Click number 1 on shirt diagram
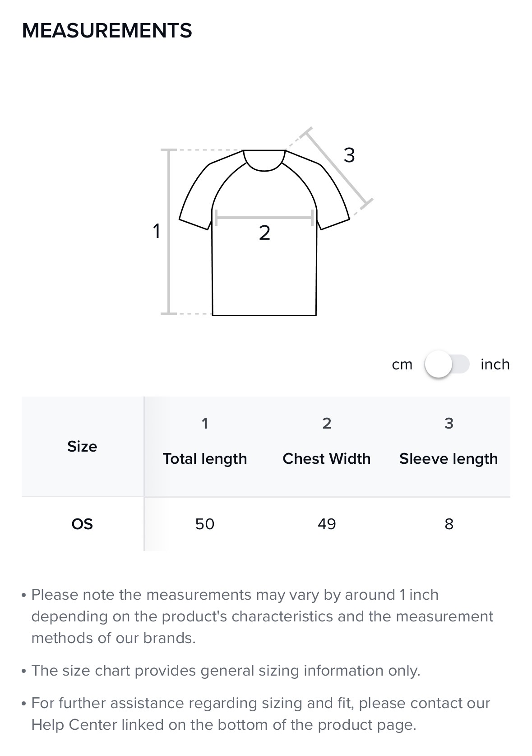Viewport: 532px width, 756px height. 157,231
